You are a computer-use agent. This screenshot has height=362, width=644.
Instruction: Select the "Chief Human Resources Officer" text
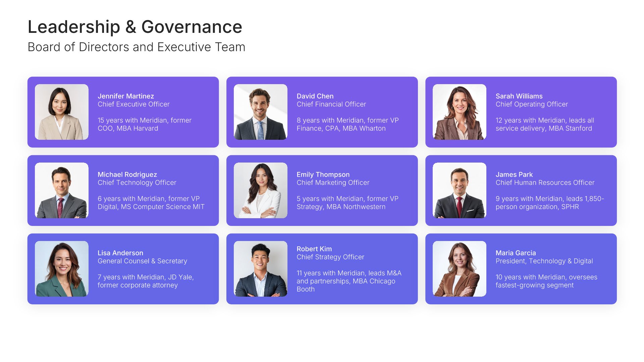point(545,183)
